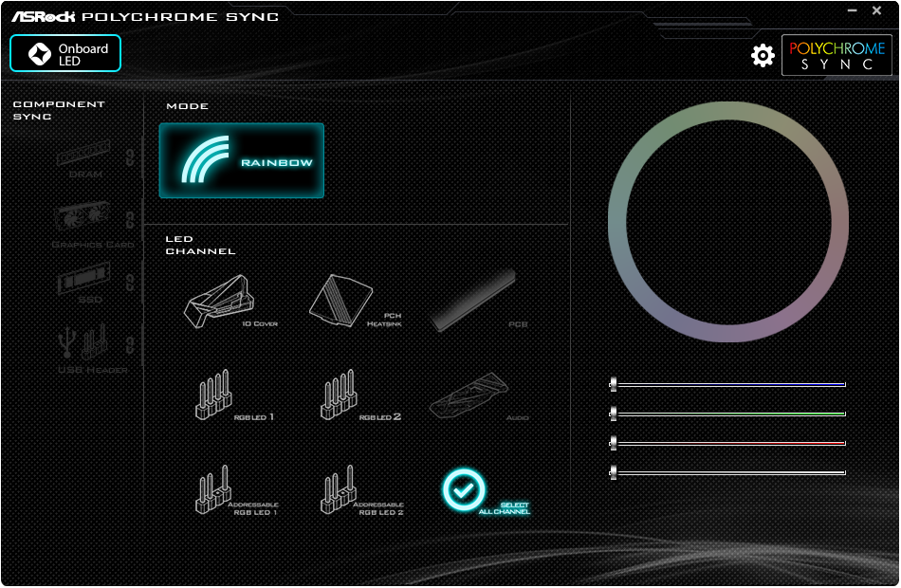The width and height of the screenshot is (901, 588).
Task: Select the PCB LED channel
Action: pos(479,302)
